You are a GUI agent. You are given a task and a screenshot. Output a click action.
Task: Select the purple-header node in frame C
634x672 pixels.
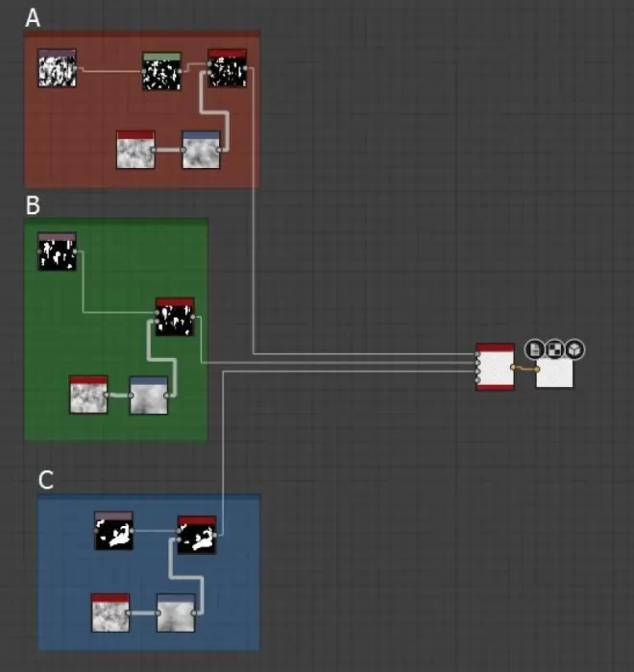(113, 531)
